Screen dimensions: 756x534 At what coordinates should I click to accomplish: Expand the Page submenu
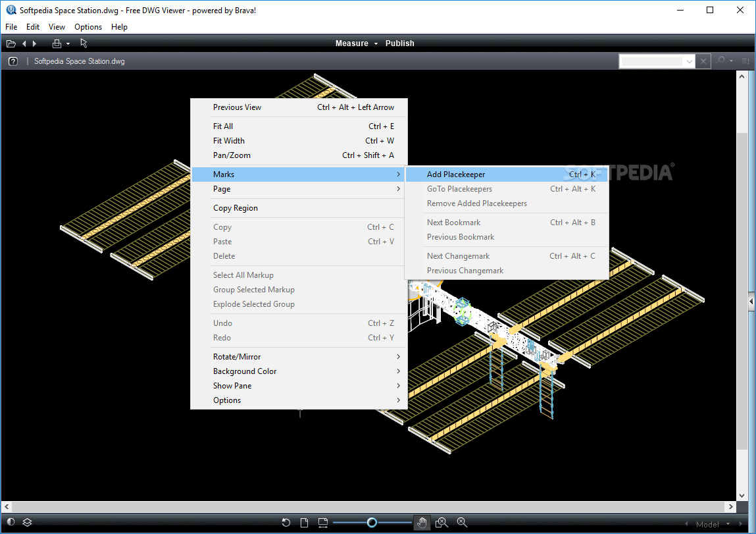pyautogui.click(x=299, y=188)
